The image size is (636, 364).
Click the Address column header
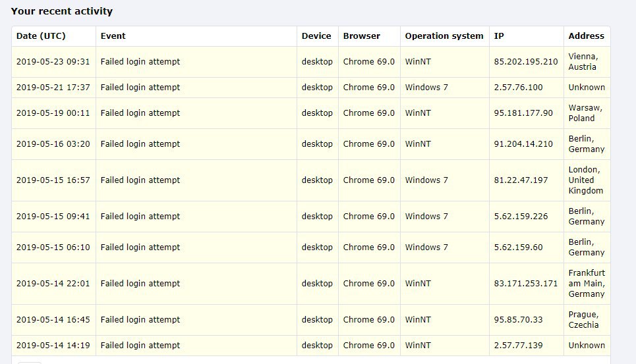pyautogui.click(x=586, y=36)
